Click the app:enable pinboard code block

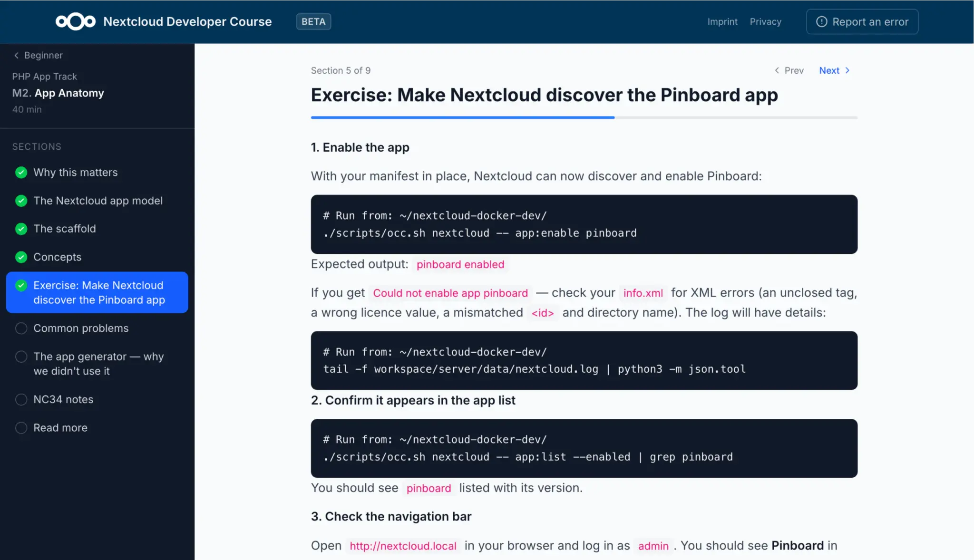point(584,224)
